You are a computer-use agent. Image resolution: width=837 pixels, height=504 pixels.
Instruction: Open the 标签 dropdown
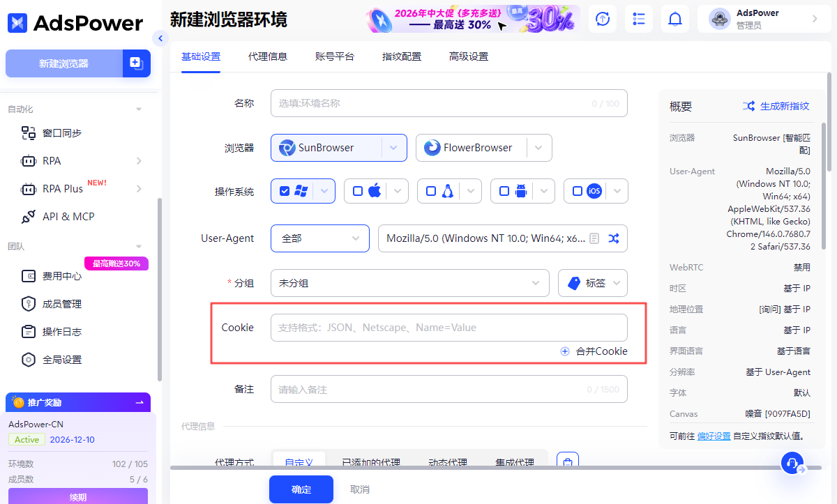coord(593,283)
